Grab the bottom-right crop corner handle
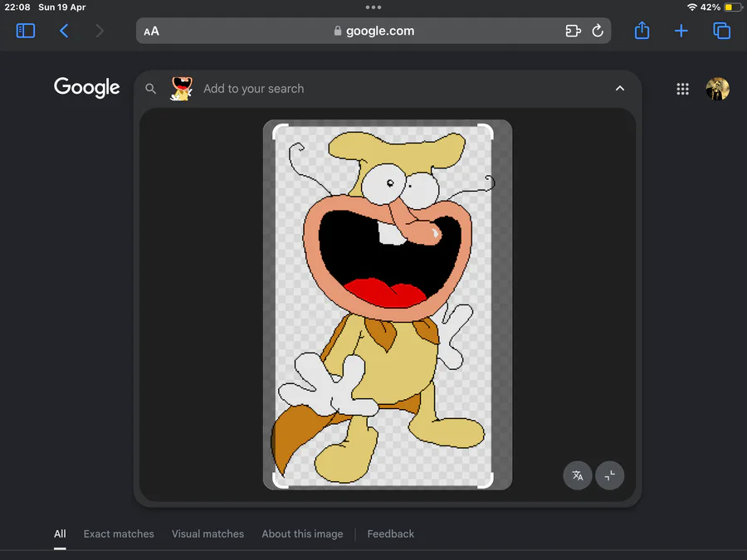This screenshot has width=747, height=560. pyautogui.click(x=486, y=480)
